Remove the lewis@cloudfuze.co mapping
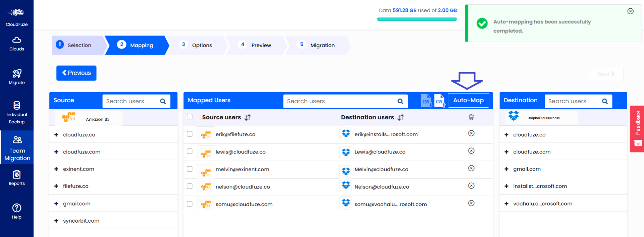 [x=471, y=151]
